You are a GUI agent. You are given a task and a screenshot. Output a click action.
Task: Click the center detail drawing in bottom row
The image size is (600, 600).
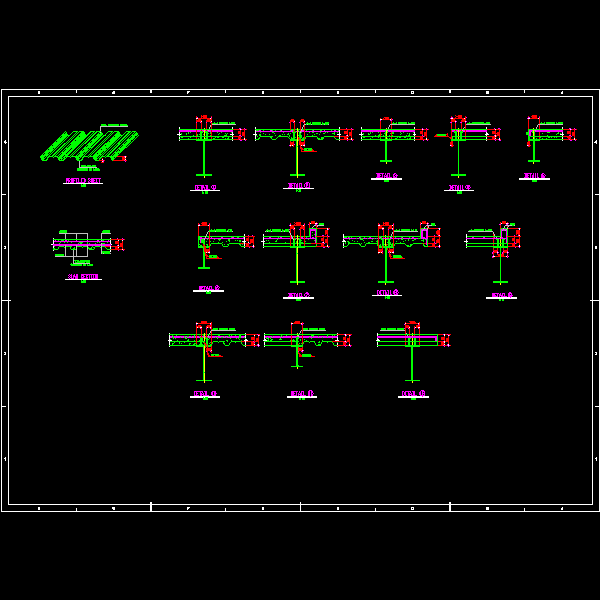(302, 343)
